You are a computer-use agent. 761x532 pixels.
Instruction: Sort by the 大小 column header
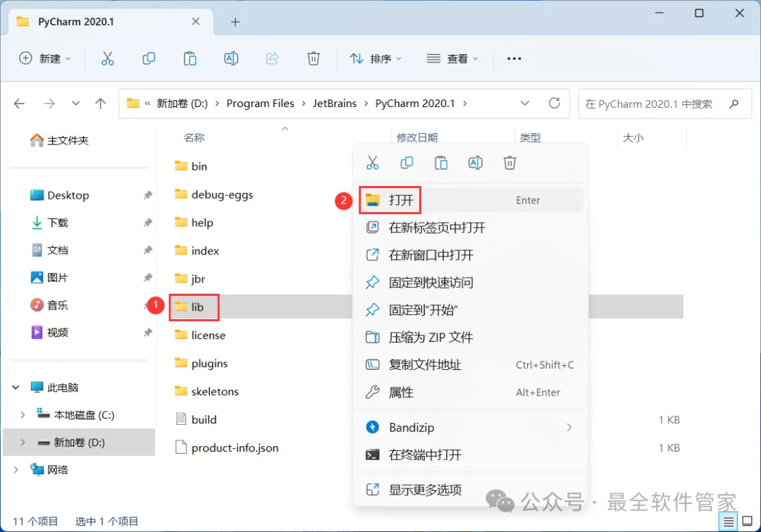(633, 138)
